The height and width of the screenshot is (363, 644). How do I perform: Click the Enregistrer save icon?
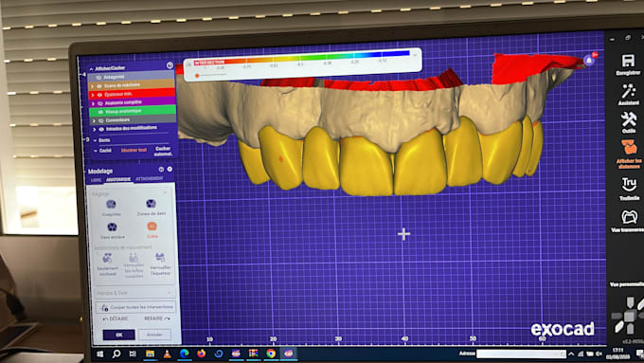628,61
